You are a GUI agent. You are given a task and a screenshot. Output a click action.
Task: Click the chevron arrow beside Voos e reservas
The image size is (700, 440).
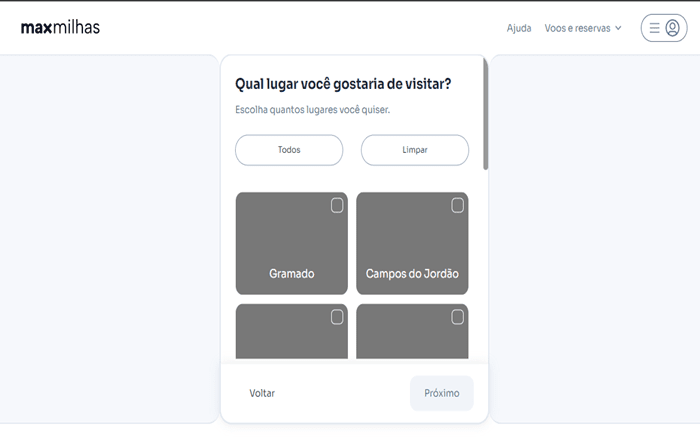click(x=618, y=28)
